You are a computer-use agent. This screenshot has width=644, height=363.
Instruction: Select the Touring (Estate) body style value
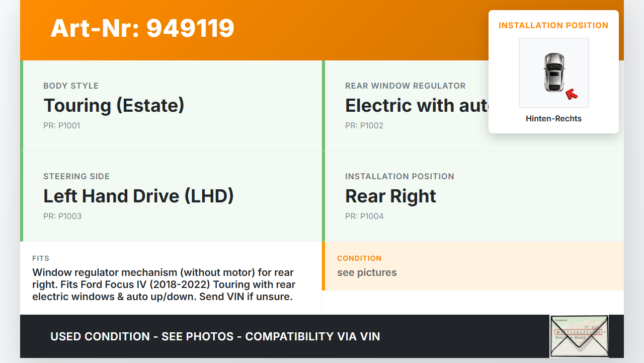114,106
